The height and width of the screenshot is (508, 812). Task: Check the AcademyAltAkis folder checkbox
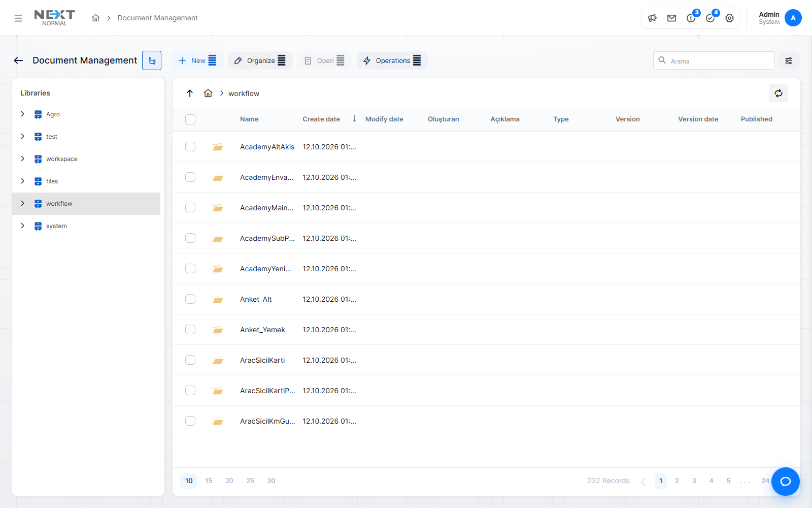pos(190,147)
